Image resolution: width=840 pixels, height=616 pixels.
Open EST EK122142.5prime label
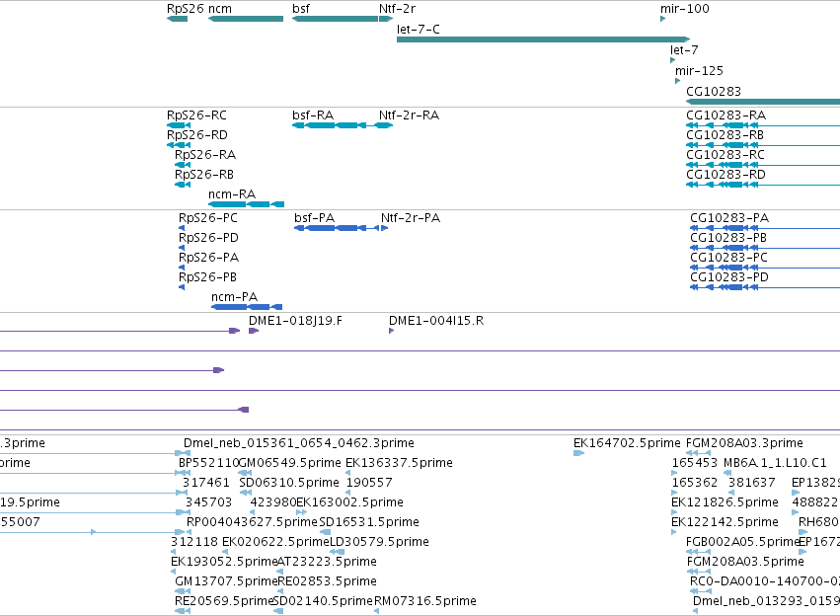pyautogui.click(x=725, y=522)
